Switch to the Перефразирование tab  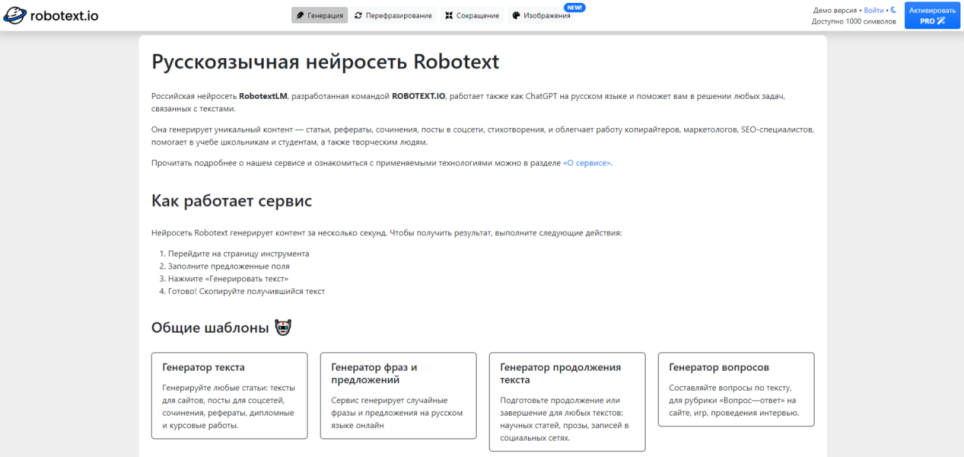click(x=393, y=15)
